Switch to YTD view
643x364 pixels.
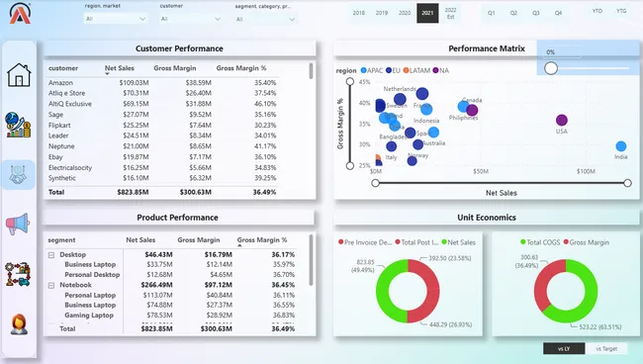pos(597,11)
